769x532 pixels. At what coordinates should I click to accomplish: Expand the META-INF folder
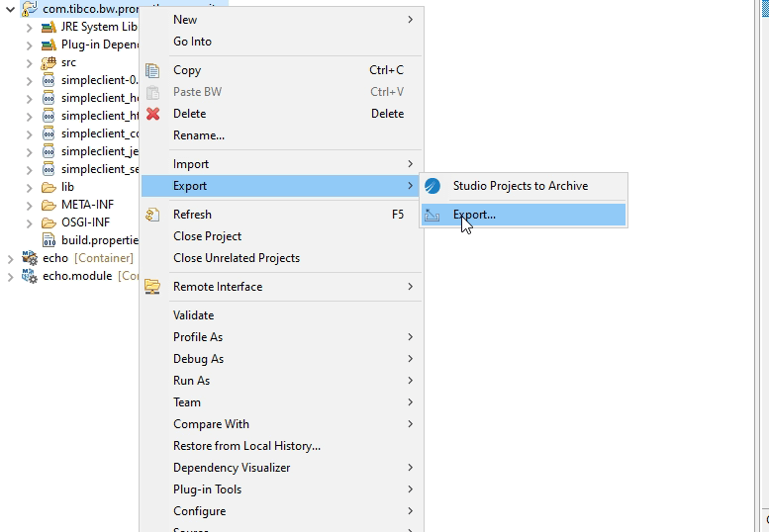click(29, 205)
